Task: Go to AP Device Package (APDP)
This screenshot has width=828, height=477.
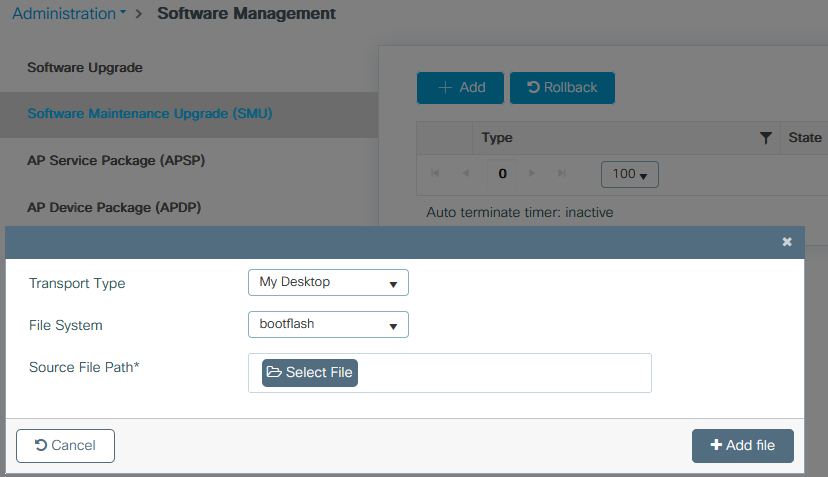Action: click(x=114, y=208)
